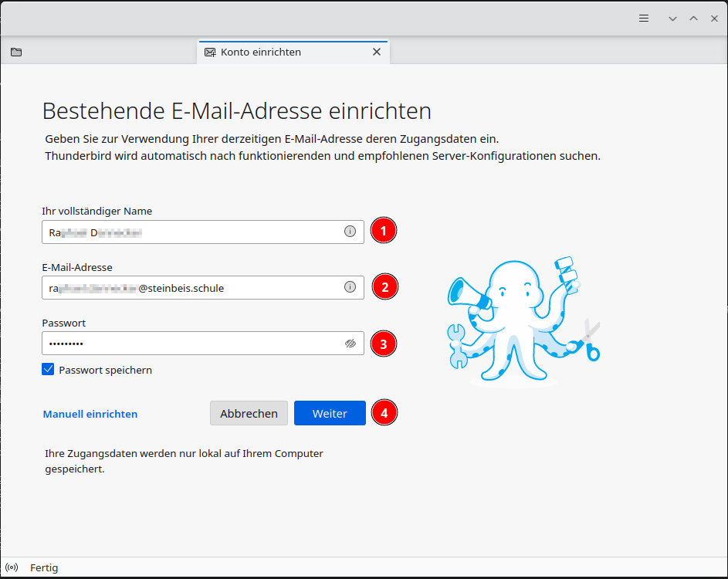728x579 pixels.
Task: Click the connection status icon in status bar
Action: tap(12, 567)
